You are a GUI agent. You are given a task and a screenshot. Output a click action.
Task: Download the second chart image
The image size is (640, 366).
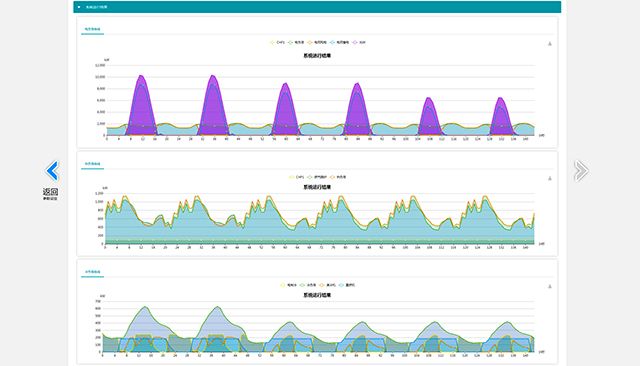pos(550,178)
